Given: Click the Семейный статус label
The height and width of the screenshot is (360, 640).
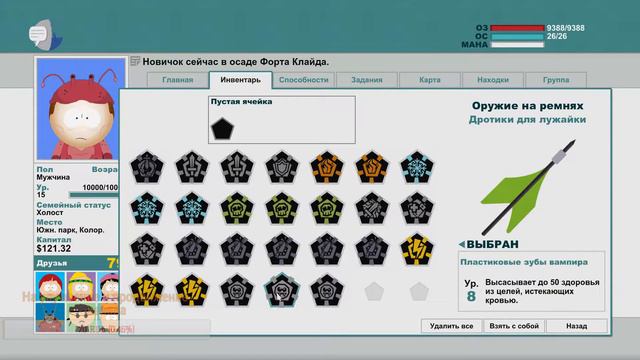Looking at the screenshot, I should (x=73, y=205).
